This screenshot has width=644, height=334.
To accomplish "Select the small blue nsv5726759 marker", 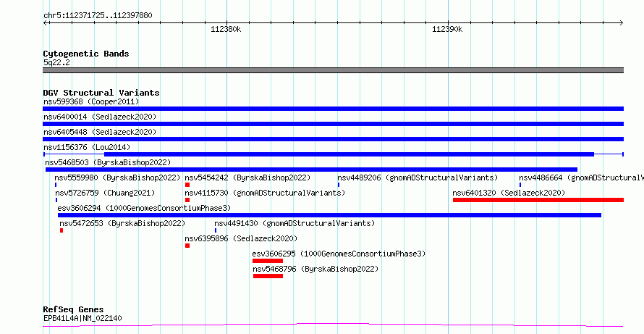I will click(x=56, y=200).
